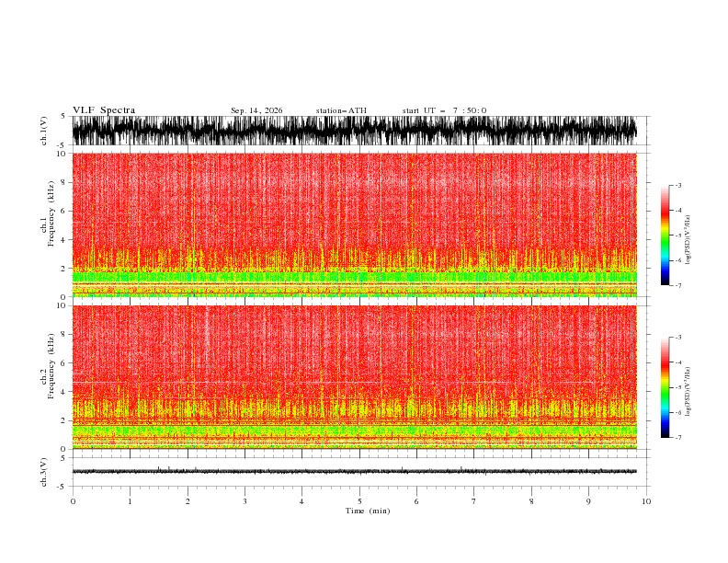Screen dimensions: 728x563
Task: Click the -7 label on upper color scale
Action: tap(677, 285)
